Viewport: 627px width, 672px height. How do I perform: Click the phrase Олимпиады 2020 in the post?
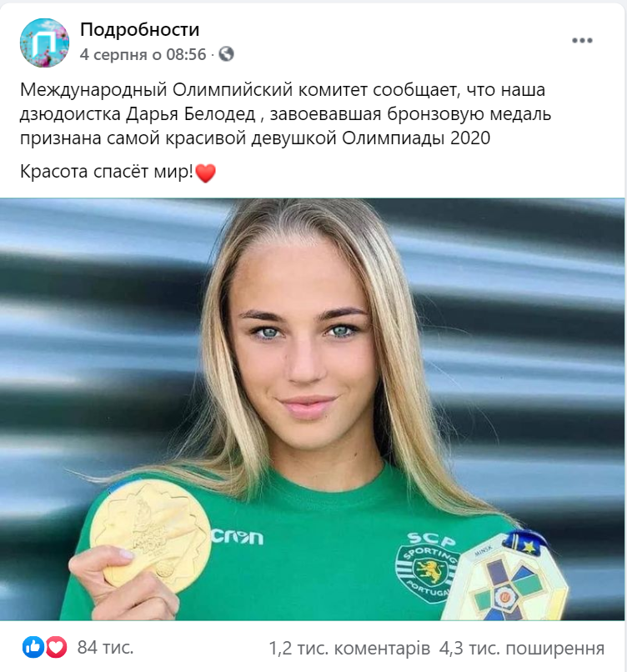tap(416, 138)
